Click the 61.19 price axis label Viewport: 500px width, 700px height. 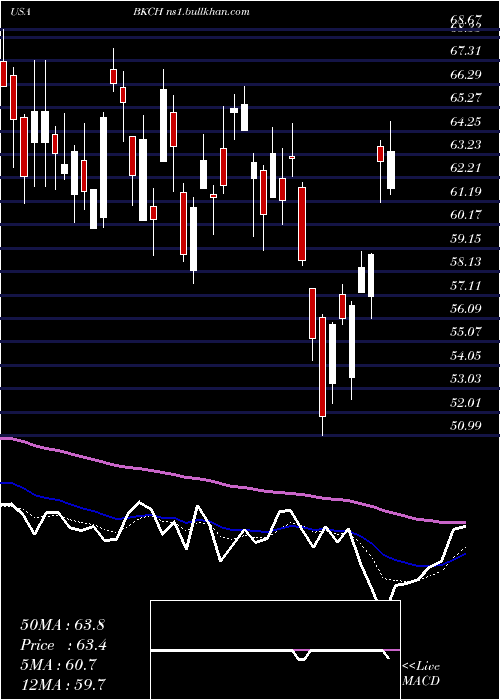[465, 192]
